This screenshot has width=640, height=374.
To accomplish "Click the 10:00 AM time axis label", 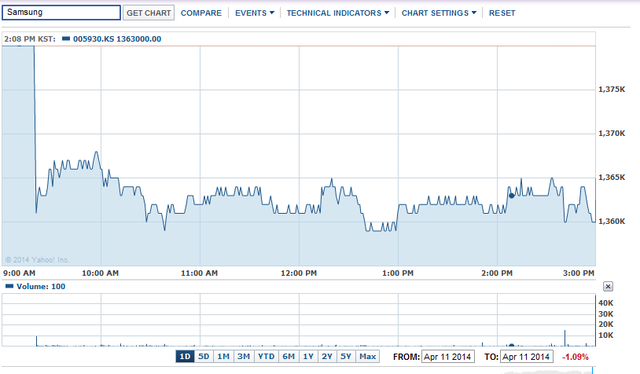I will click(x=100, y=273).
